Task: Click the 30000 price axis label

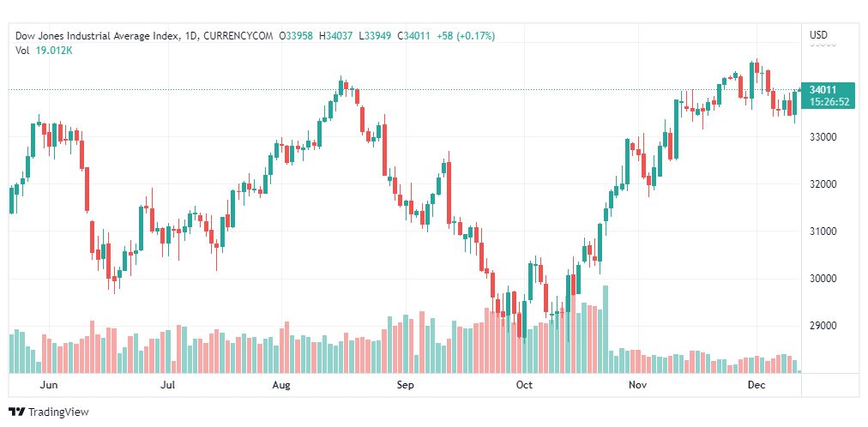Action: click(x=823, y=279)
